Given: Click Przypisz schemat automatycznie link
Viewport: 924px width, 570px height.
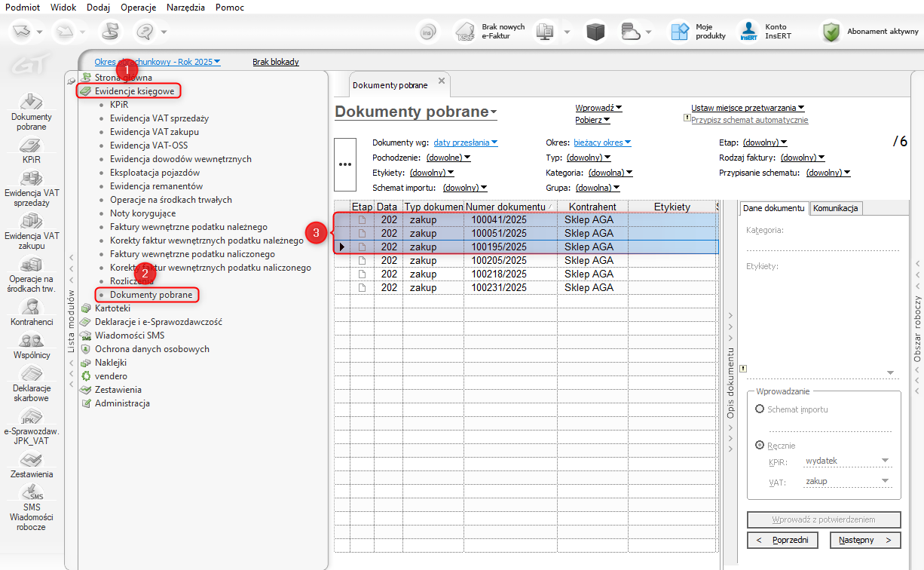Looking at the screenshot, I should pyautogui.click(x=749, y=120).
